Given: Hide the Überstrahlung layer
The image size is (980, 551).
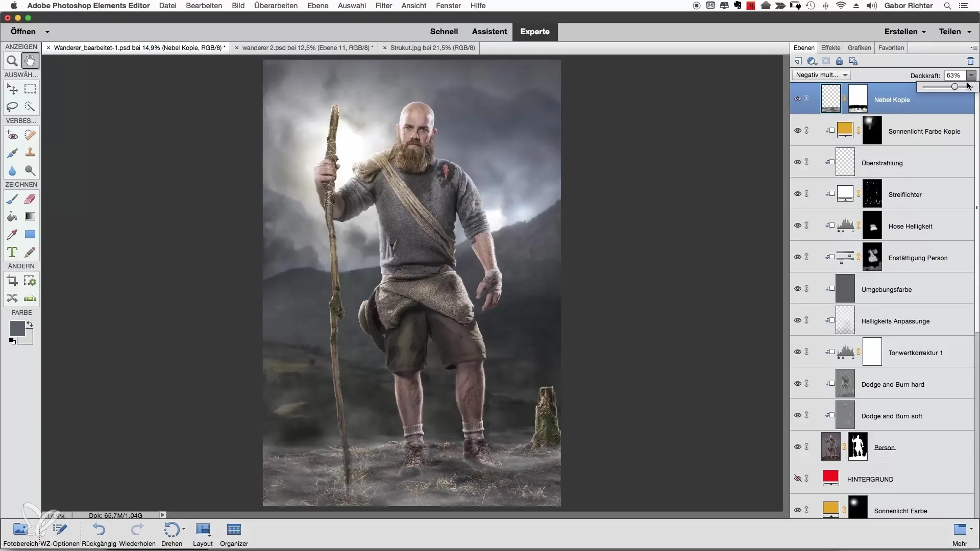Looking at the screenshot, I should point(797,162).
